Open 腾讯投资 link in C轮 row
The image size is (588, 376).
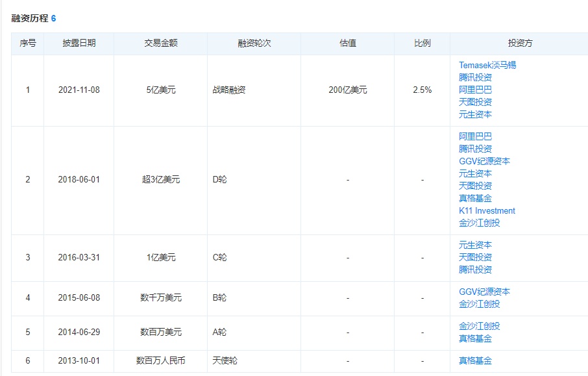pos(475,270)
